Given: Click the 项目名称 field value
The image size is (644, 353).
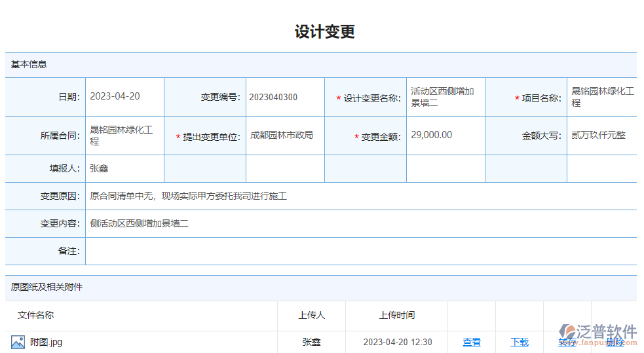Looking at the screenshot, I should tap(602, 97).
